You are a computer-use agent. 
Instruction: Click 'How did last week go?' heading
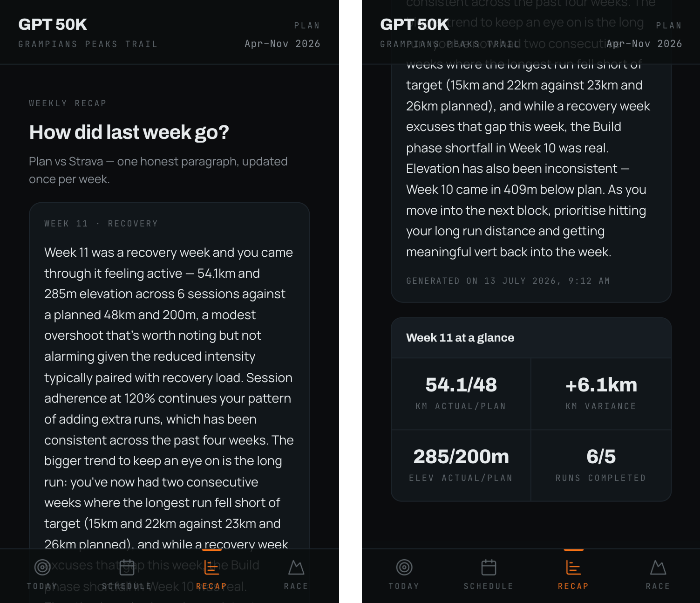point(129,132)
